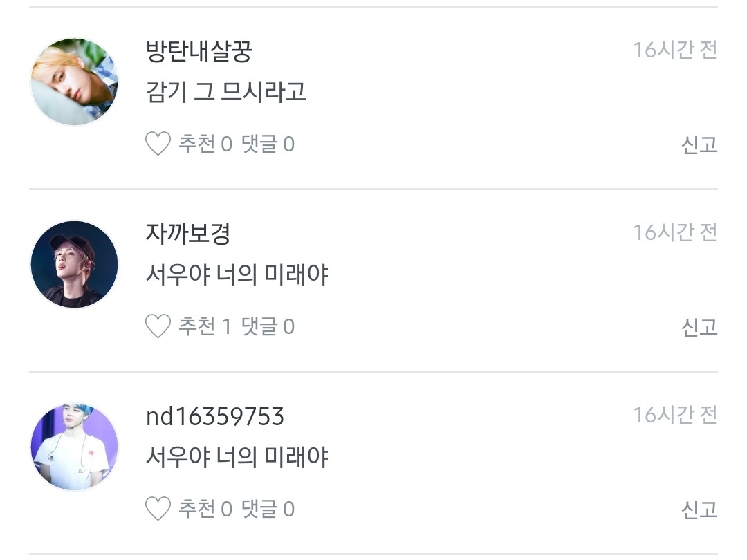Image resolution: width=747 pixels, height=560 pixels.
Task: Report 자까보경's comment via 신고
Action: (x=699, y=327)
